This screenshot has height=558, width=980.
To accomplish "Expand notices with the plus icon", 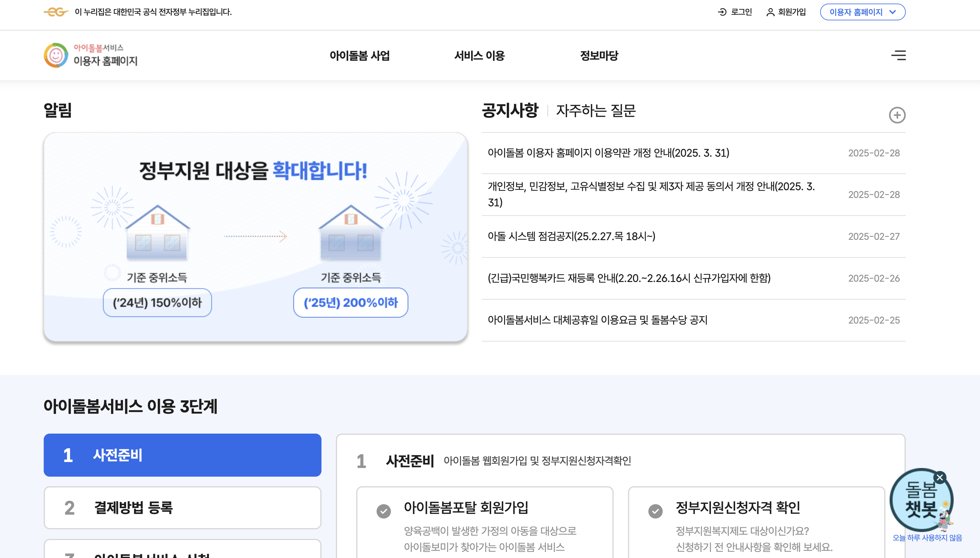I will [x=897, y=115].
